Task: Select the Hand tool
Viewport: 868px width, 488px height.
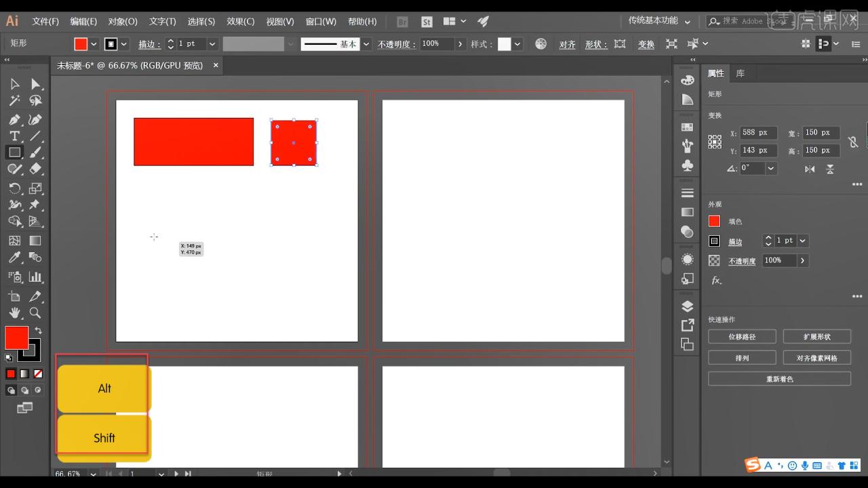Action: (14, 313)
